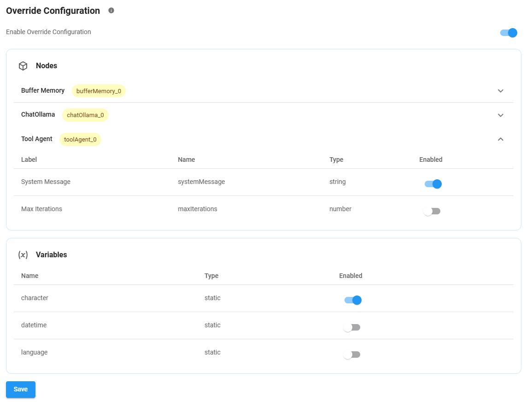
Task: Enable the Max Iterations override toggle
Action: (x=432, y=211)
